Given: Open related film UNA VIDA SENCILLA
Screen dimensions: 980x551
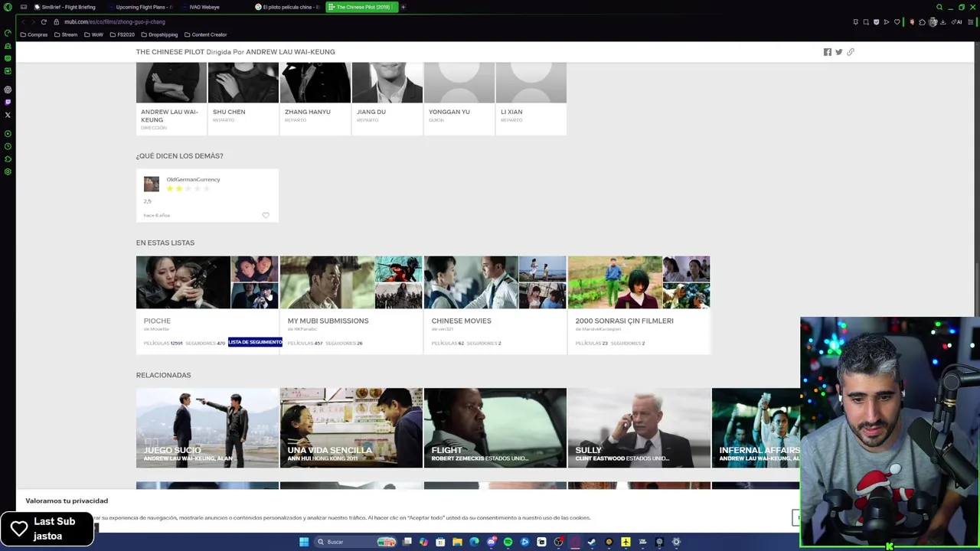Looking at the screenshot, I should coord(351,428).
